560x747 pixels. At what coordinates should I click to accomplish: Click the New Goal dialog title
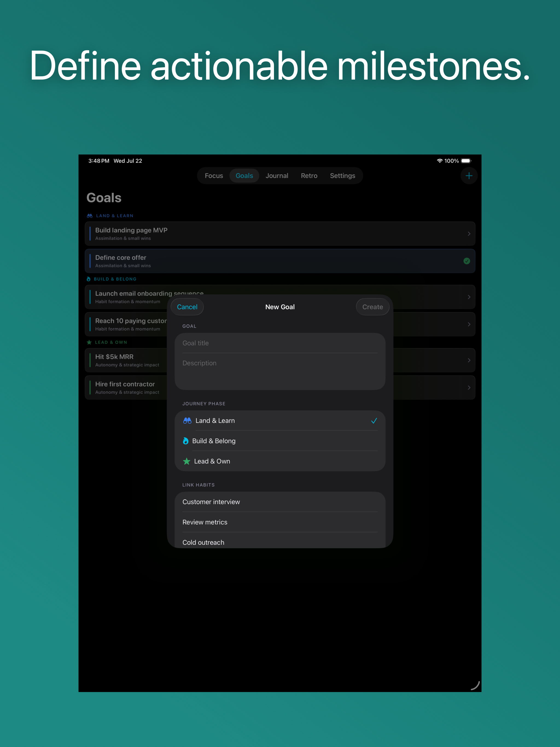[280, 307]
